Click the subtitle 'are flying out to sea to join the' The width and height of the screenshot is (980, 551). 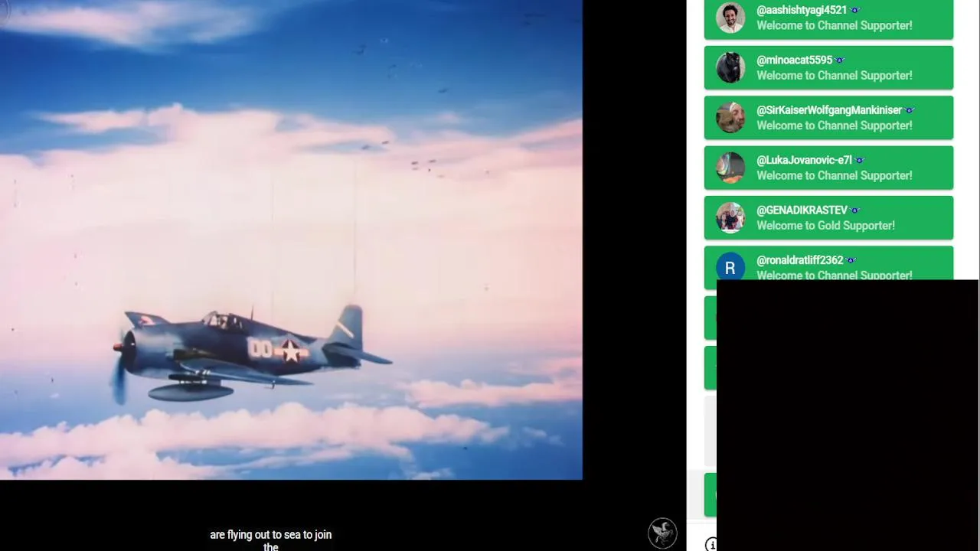271,540
